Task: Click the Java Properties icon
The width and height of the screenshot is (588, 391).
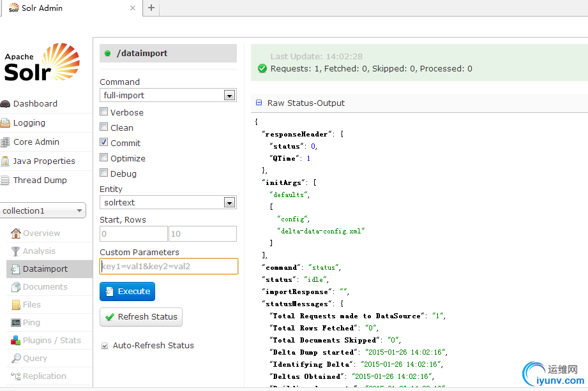Action: tap(5, 161)
